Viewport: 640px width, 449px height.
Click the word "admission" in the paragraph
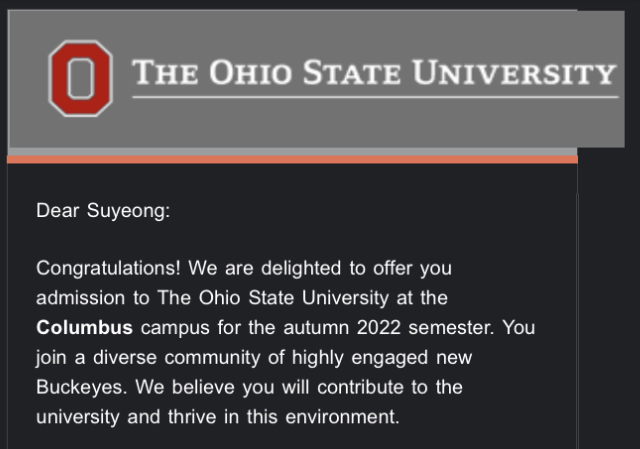coord(77,298)
